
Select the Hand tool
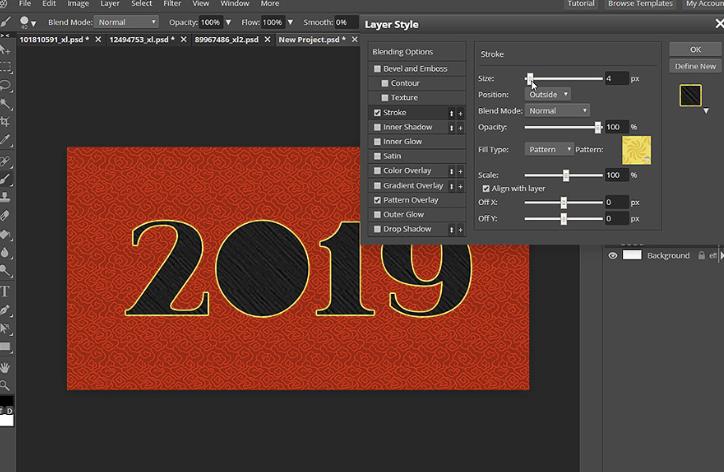pos(5,368)
